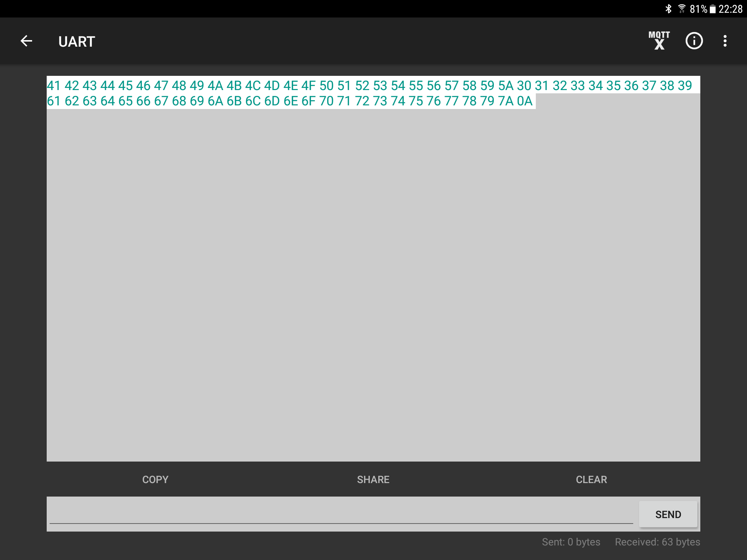Tap the UART label in header
Image resolution: width=747 pixels, height=560 pixels.
pos(77,40)
